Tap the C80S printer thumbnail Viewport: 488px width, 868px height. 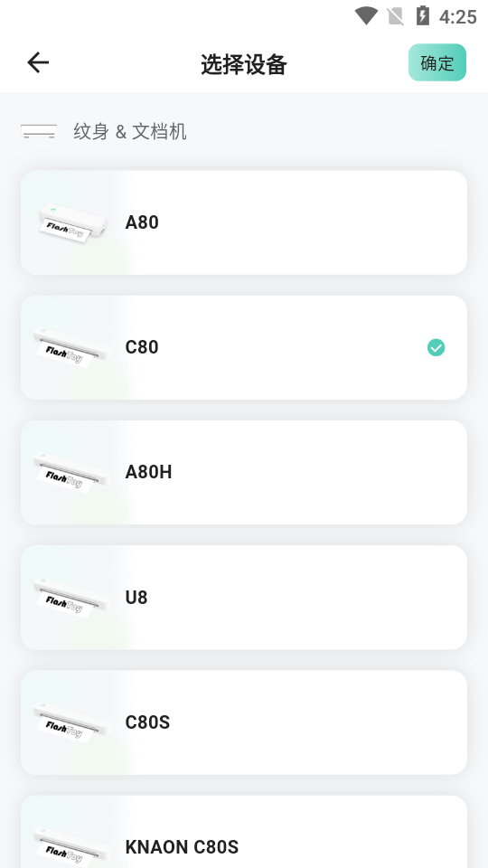[72, 722]
